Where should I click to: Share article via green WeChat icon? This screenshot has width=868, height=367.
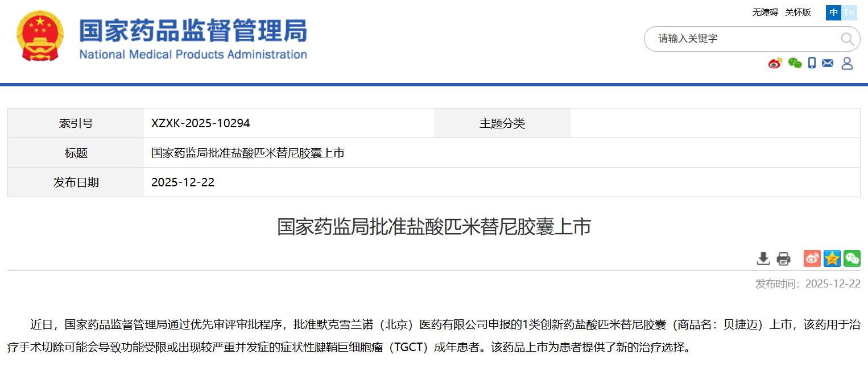pos(852,258)
